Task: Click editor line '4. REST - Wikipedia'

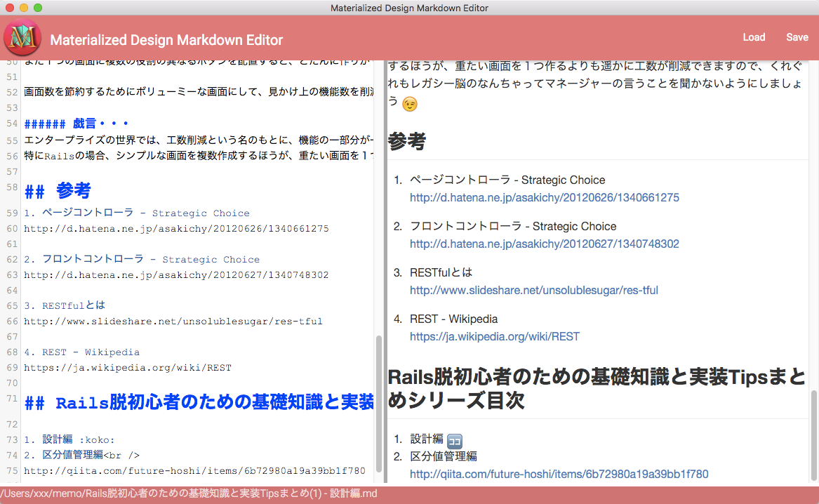Action: (x=82, y=352)
